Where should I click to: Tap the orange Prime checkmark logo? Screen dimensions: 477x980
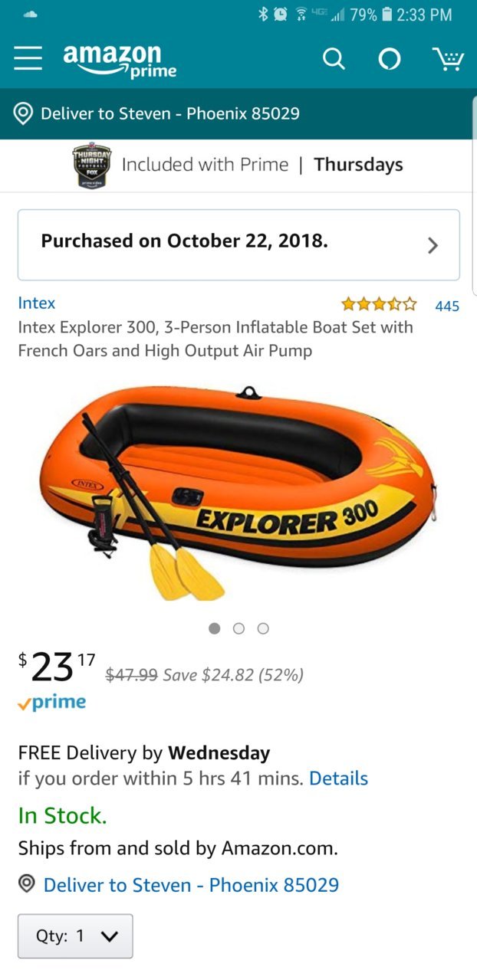coord(52,703)
